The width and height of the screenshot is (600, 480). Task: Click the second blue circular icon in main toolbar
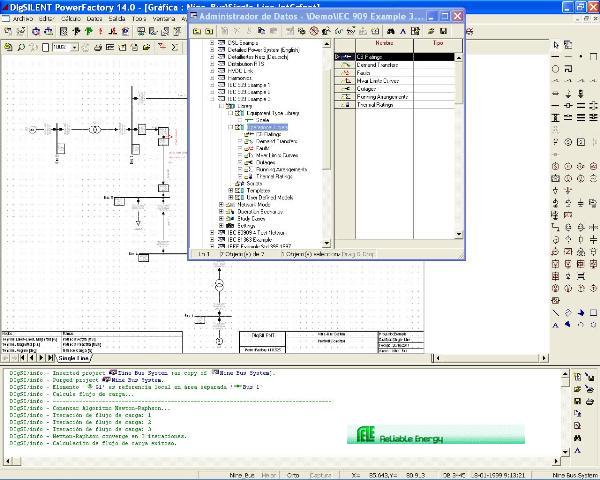(x=49, y=31)
